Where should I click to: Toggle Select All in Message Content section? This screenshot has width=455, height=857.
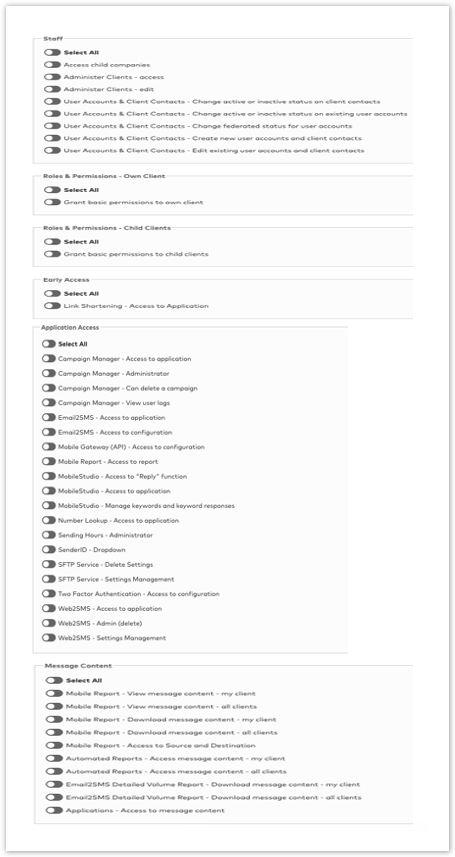point(55,680)
